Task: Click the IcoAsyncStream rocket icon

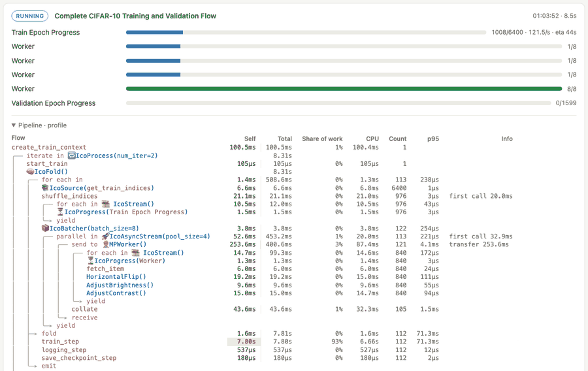Action: 105,236
